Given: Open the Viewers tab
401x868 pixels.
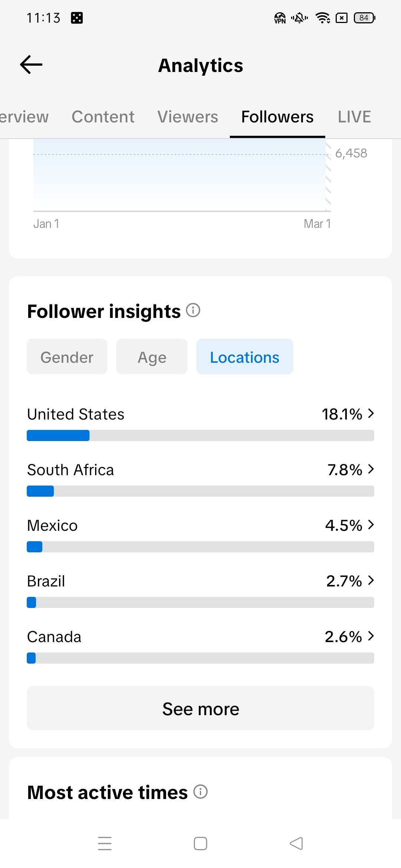Looking at the screenshot, I should (188, 117).
